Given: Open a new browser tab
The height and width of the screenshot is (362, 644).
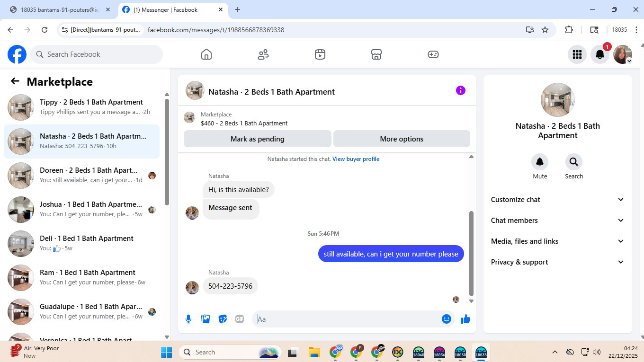Looking at the screenshot, I should tap(238, 9).
